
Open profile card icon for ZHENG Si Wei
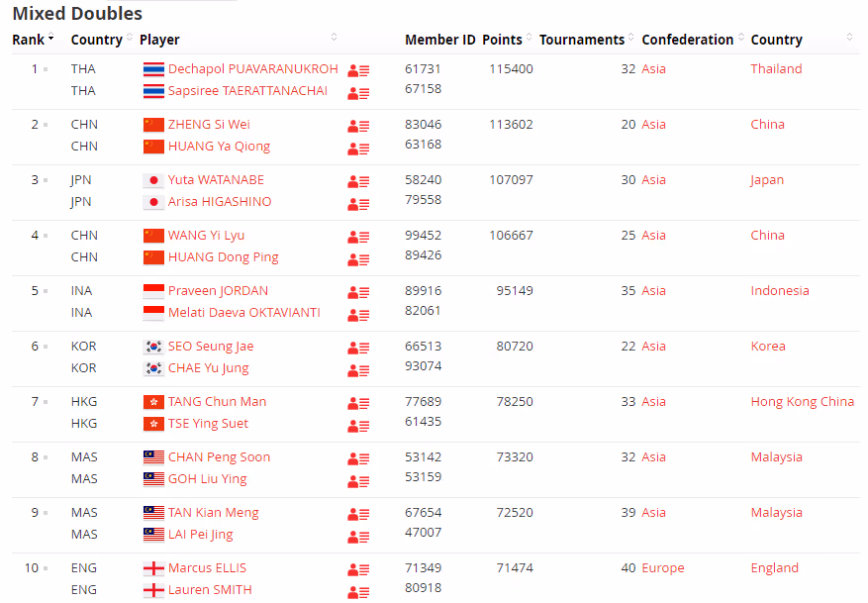358,126
